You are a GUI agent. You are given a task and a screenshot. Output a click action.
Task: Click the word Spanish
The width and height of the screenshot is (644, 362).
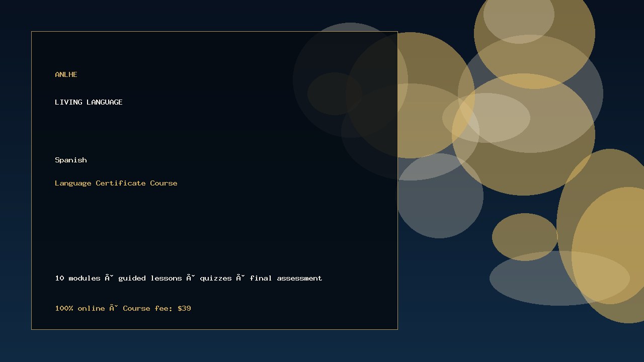coord(71,160)
